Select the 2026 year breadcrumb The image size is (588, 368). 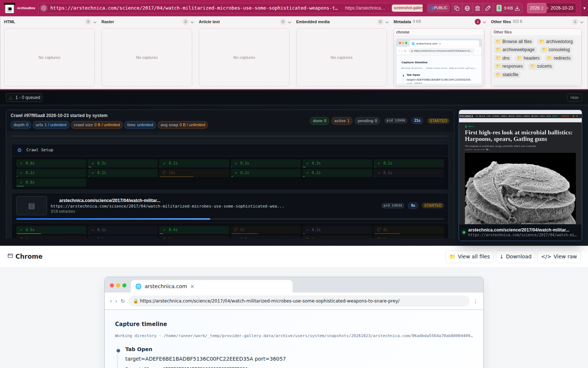pyautogui.click(x=536, y=8)
